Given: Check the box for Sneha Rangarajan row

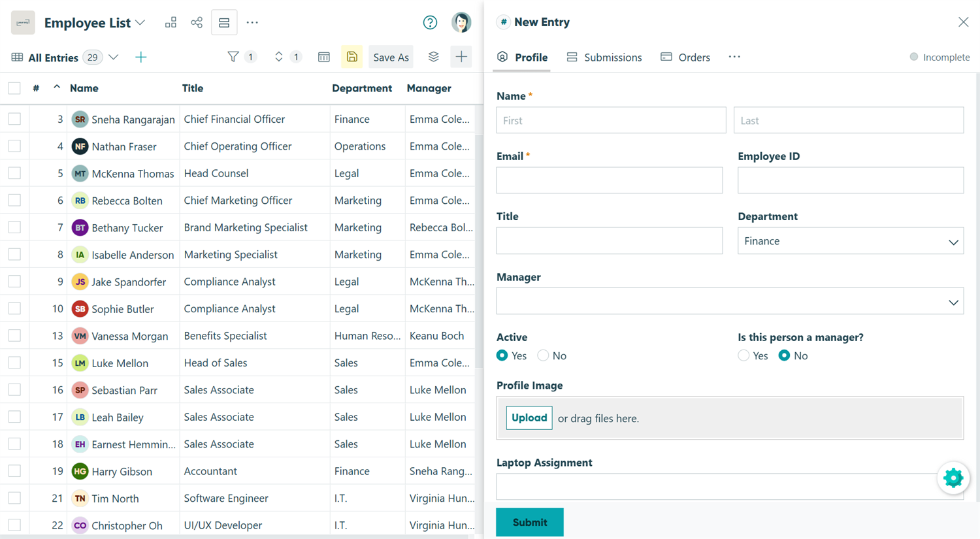Looking at the screenshot, I should click(x=14, y=119).
